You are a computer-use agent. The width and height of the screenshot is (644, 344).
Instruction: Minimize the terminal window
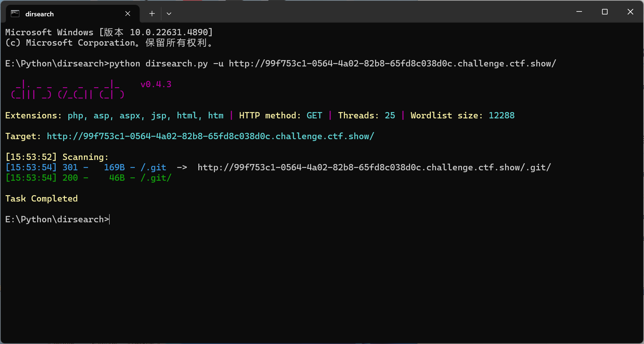[579, 12]
